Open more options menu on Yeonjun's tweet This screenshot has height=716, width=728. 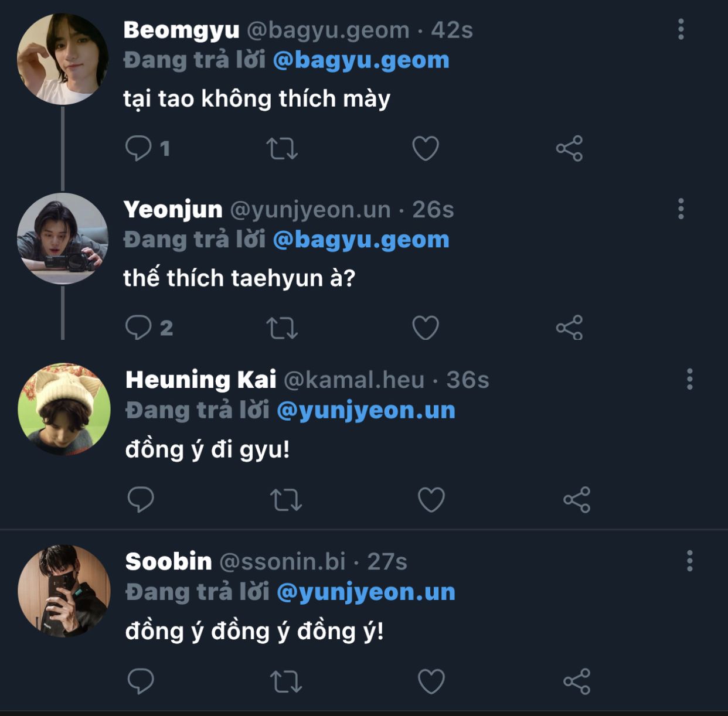coord(681,209)
